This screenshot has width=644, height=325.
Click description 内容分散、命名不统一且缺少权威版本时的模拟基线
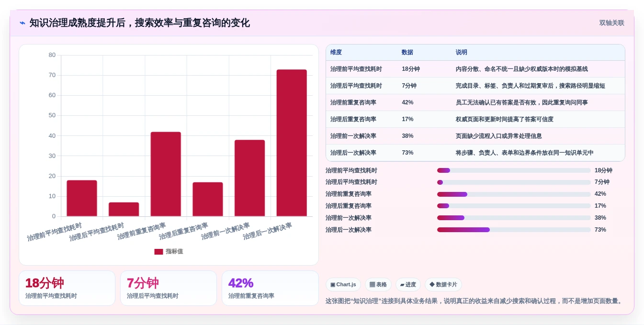tap(521, 69)
